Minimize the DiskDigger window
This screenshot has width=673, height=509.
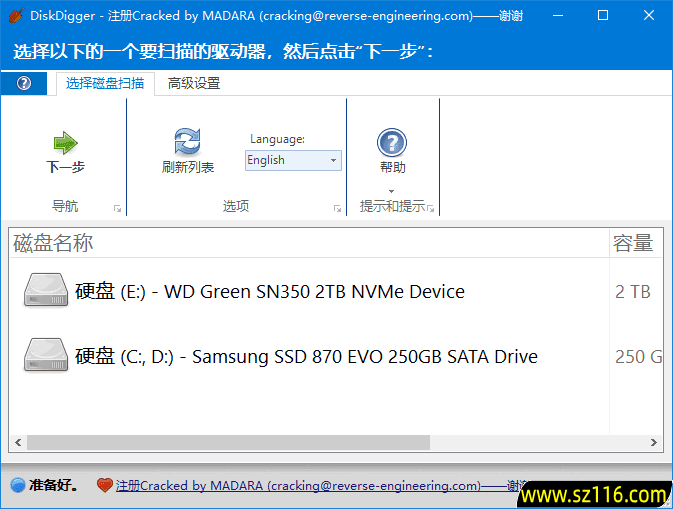[x=558, y=15]
